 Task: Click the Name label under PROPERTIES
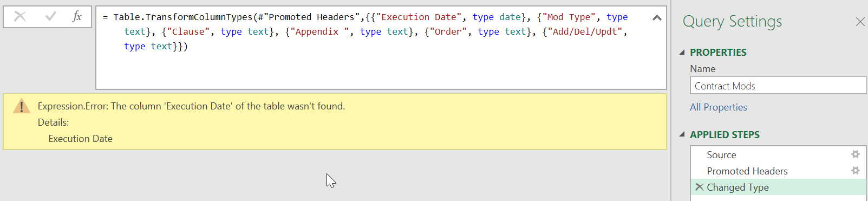[x=702, y=69]
